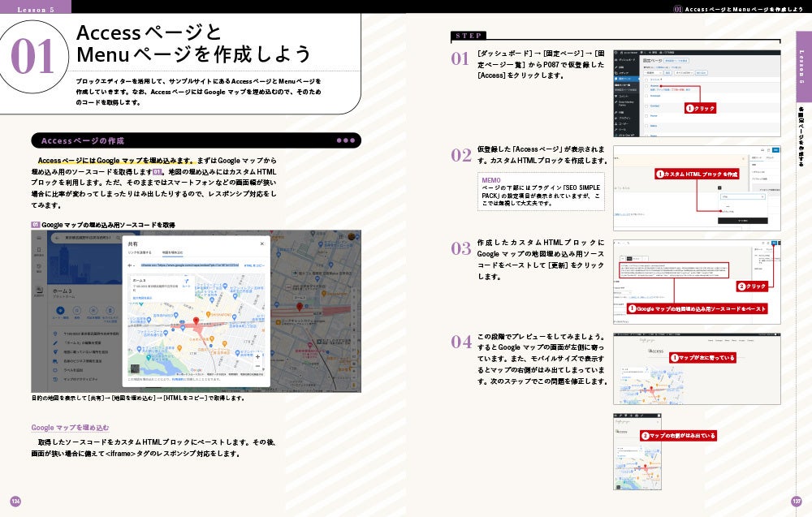Click the black add-block plus icon in editor
Image resolution: width=812 pixels, height=517 pixels.
point(719,187)
